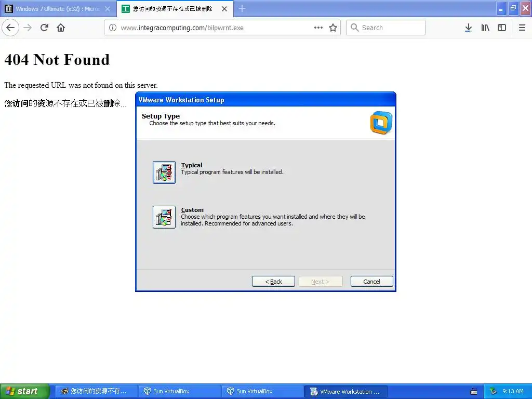Click the Custom label text
This screenshot has width=532, height=399.
(x=192, y=210)
